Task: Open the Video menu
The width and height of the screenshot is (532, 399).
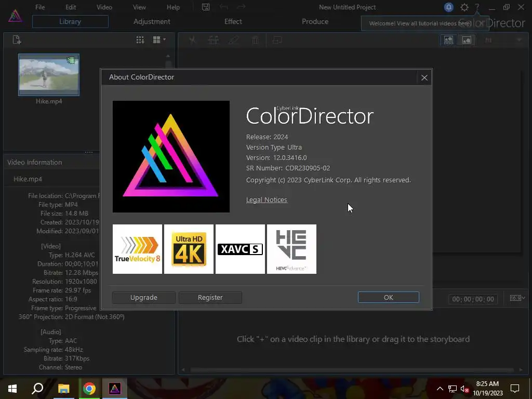Action: pos(104,7)
